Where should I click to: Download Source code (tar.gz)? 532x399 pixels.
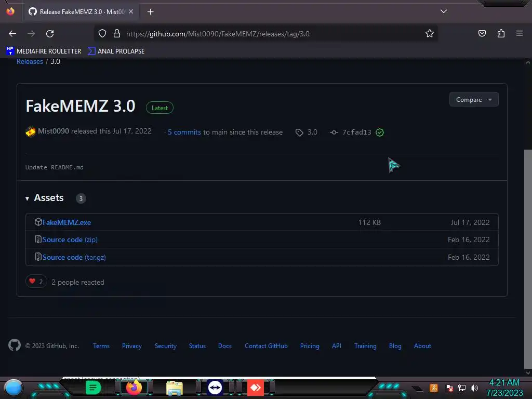74,258
